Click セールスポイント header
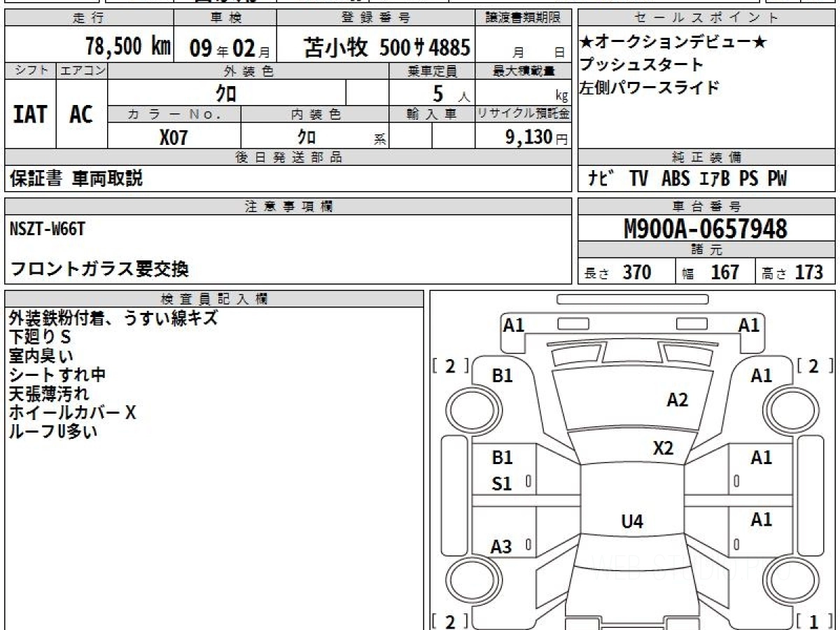840x630 pixels. click(x=706, y=18)
